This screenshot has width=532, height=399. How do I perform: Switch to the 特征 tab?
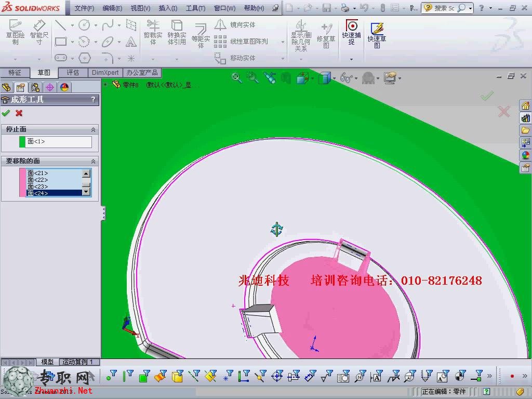pos(15,73)
